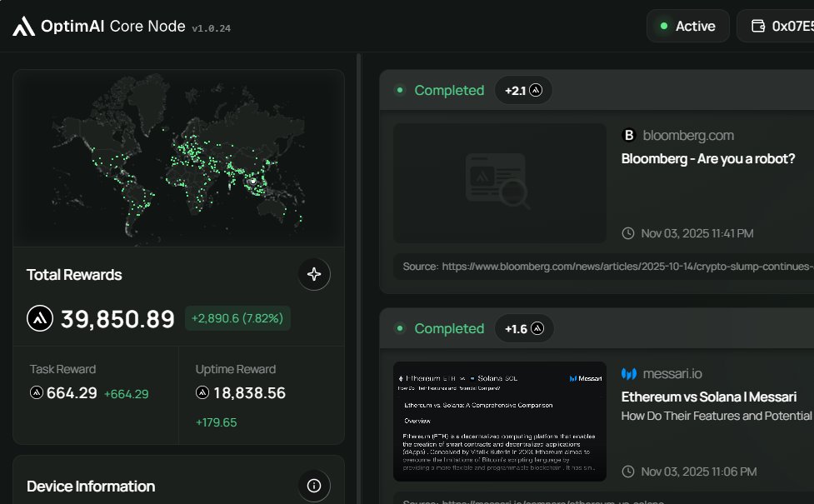Viewport: 814px width, 504px height.
Task: Click the +2,890.6 (7.82%) gain badge
Action: (x=237, y=318)
